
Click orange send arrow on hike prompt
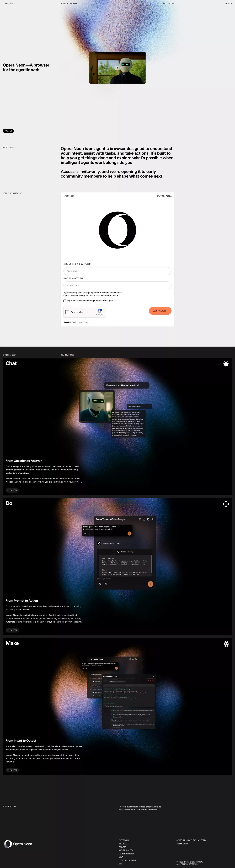pos(129,533)
